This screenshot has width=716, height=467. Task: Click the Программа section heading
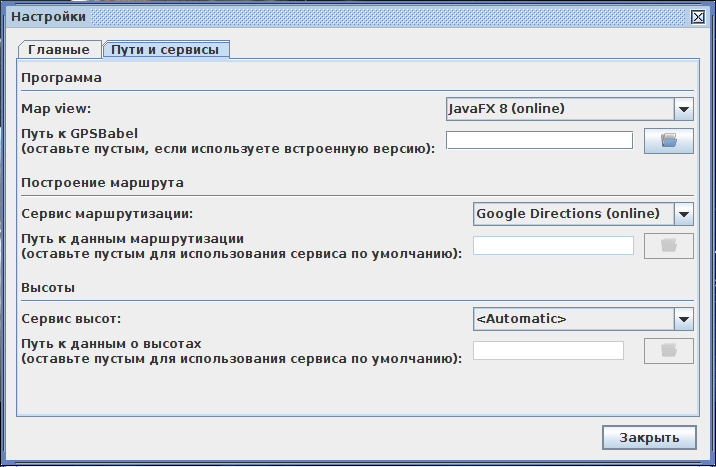click(x=61, y=78)
